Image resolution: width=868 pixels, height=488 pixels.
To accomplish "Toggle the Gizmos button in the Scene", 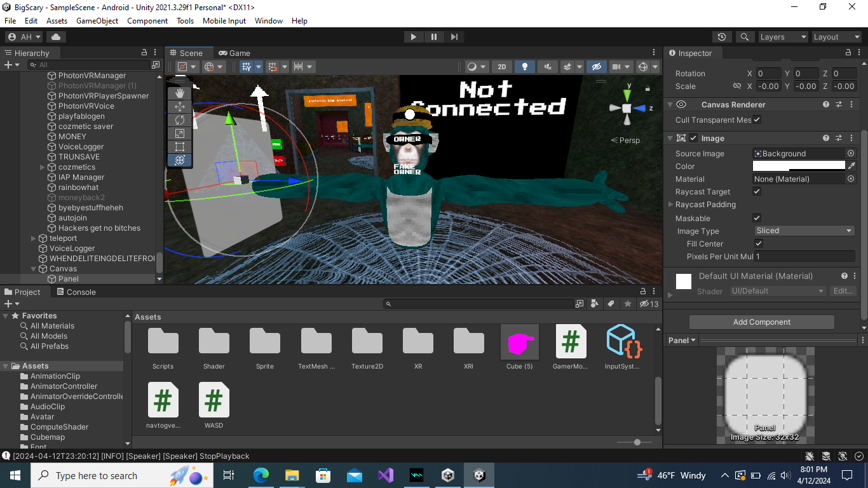I will click(x=642, y=66).
